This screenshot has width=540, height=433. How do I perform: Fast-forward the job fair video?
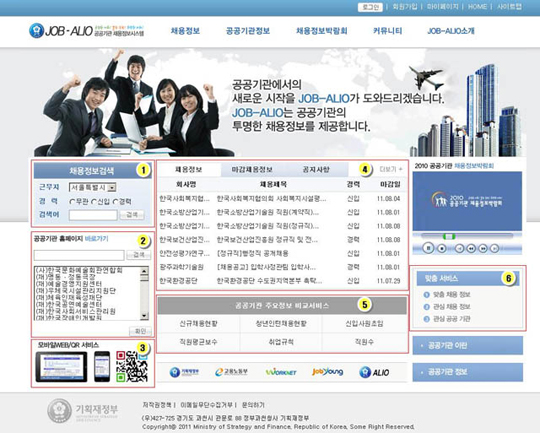coord(483,248)
